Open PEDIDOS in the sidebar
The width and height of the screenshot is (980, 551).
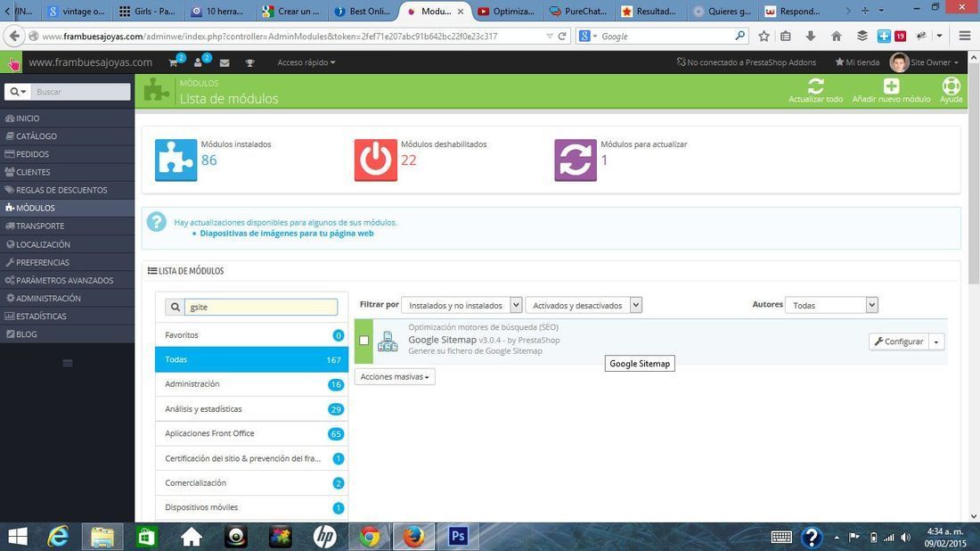67,154
